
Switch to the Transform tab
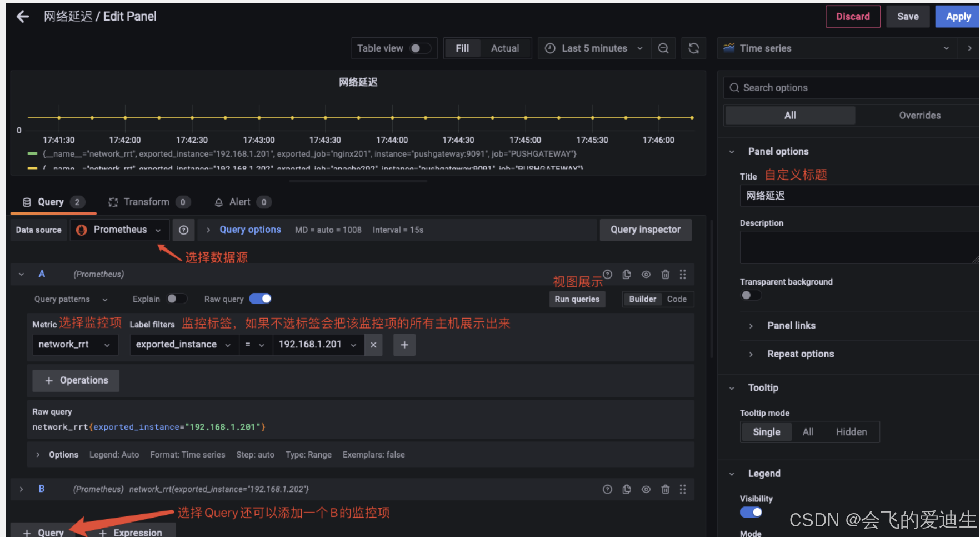tap(149, 202)
